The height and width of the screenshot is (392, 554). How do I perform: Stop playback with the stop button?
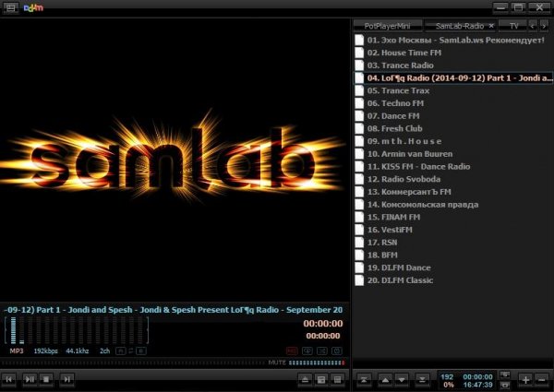point(46,379)
